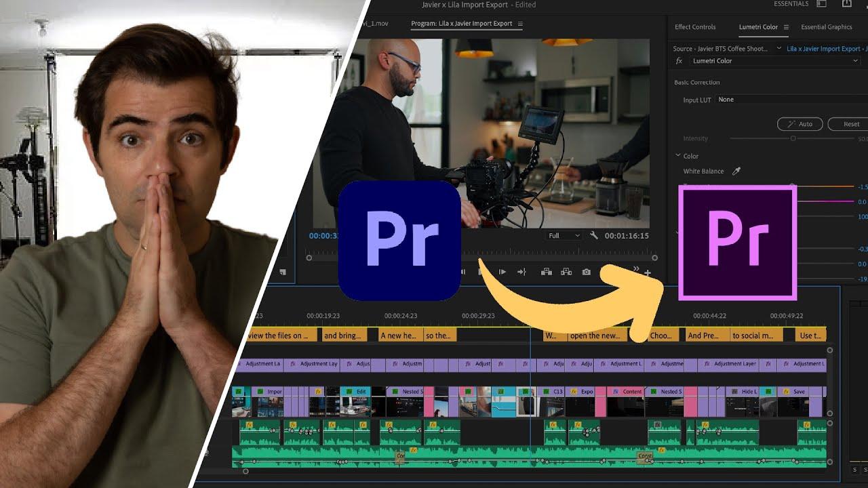The height and width of the screenshot is (488, 868).
Task: Select the caption clip 'open the new...'
Action: (x=597, y=335)
